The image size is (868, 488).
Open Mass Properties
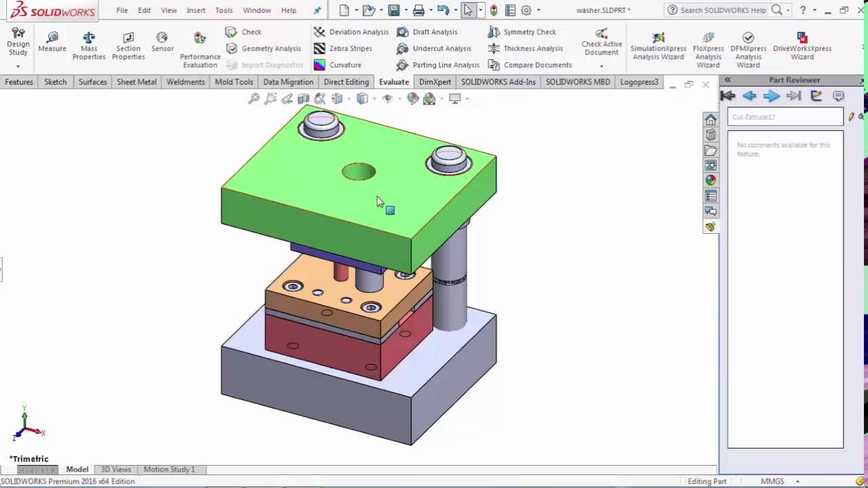click(89, 45)
